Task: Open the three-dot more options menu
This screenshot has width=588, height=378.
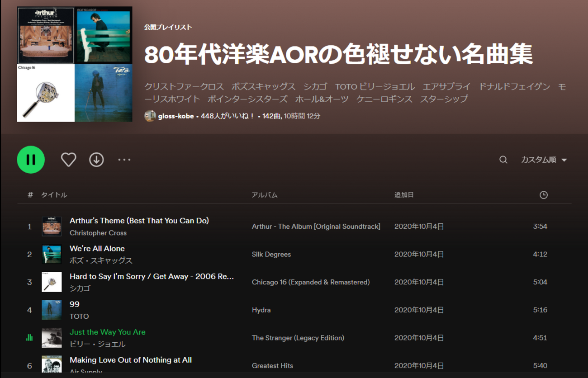Action: 124,160
